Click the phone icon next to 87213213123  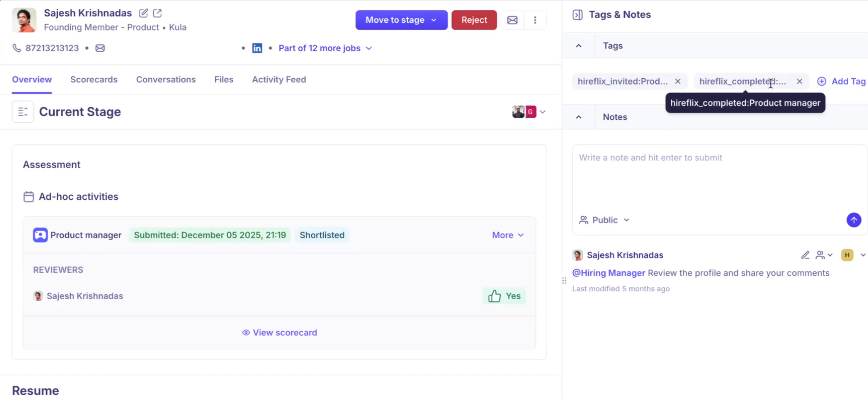coord(17,48)
